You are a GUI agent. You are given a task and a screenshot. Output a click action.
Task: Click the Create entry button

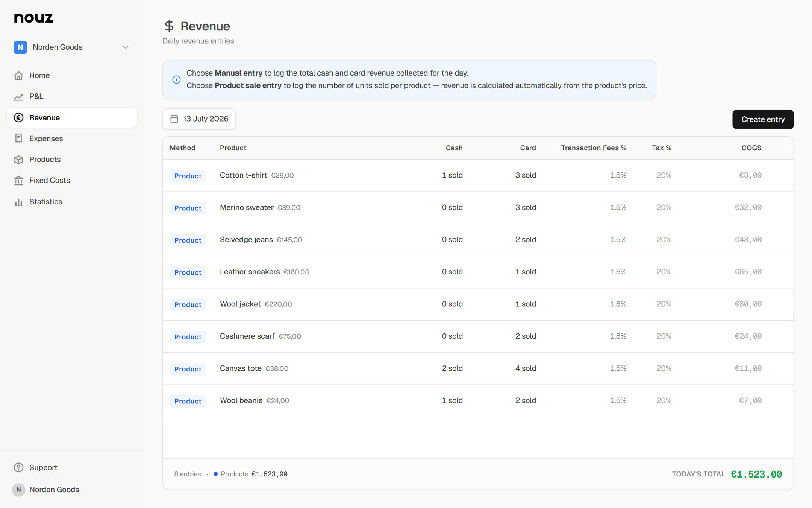click(x=763, y=119)
